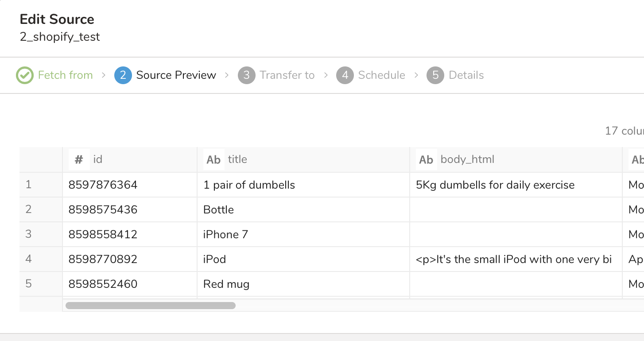Go to the Fetch from step
This screenshot has height=341, width=644.
click(x=65, y=75)
